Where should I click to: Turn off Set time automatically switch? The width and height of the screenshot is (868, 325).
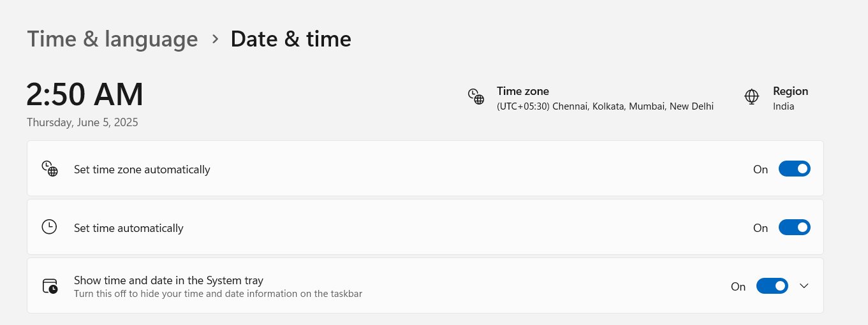tap(794, 227)
